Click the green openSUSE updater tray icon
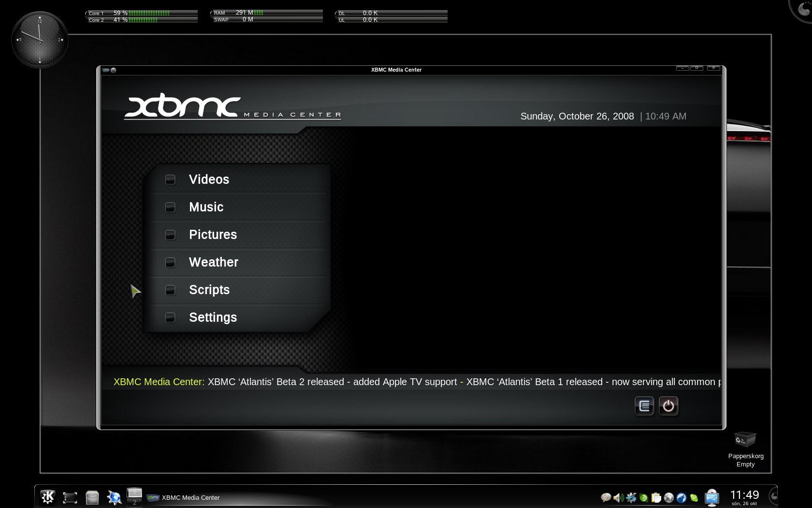The image size is (812, 508). [643, 497]
